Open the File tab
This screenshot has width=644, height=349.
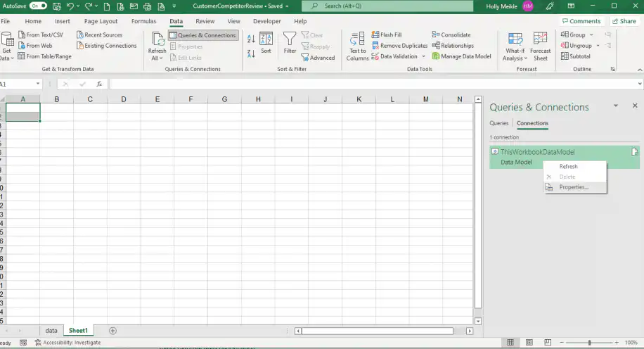[x=6, y=21]
